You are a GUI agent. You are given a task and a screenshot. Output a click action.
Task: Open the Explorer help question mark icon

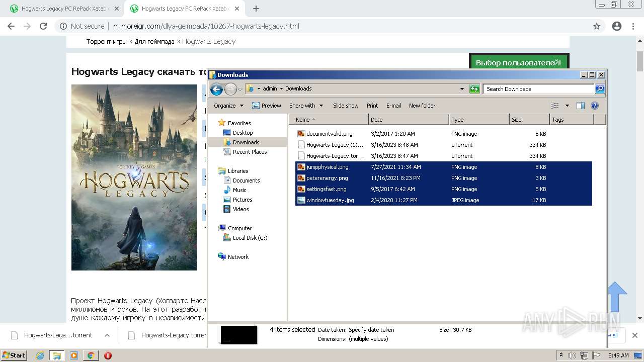(x=594, y=106)
